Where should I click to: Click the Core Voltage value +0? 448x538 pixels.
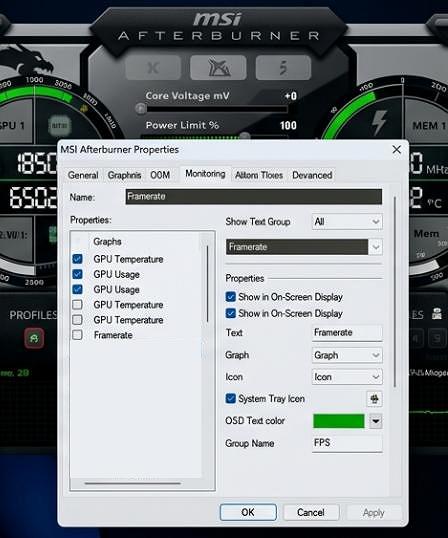click(291, 96)
